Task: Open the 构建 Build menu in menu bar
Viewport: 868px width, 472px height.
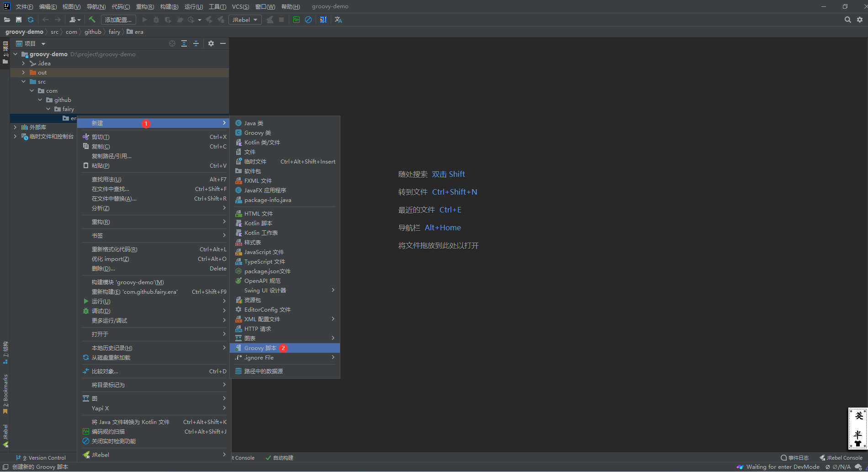Action: (169, 6)
